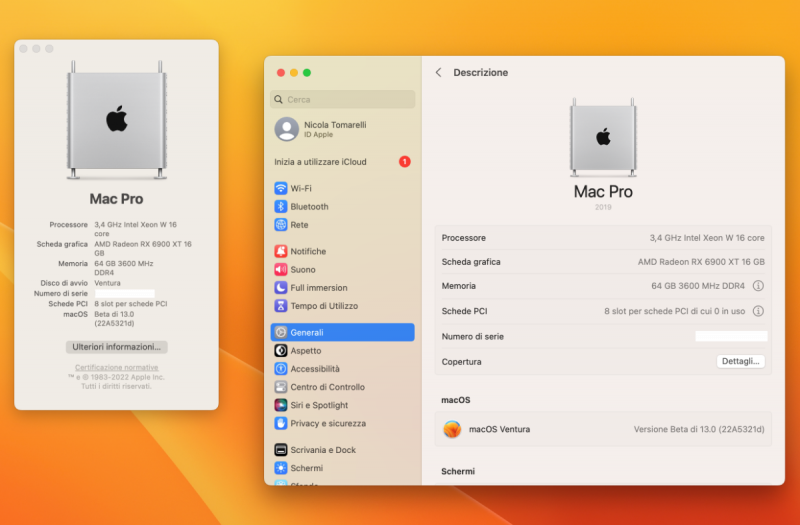Open the Tempo di Utilizzo hourglass icon
The image size is (800, 525).
[281, 306]
